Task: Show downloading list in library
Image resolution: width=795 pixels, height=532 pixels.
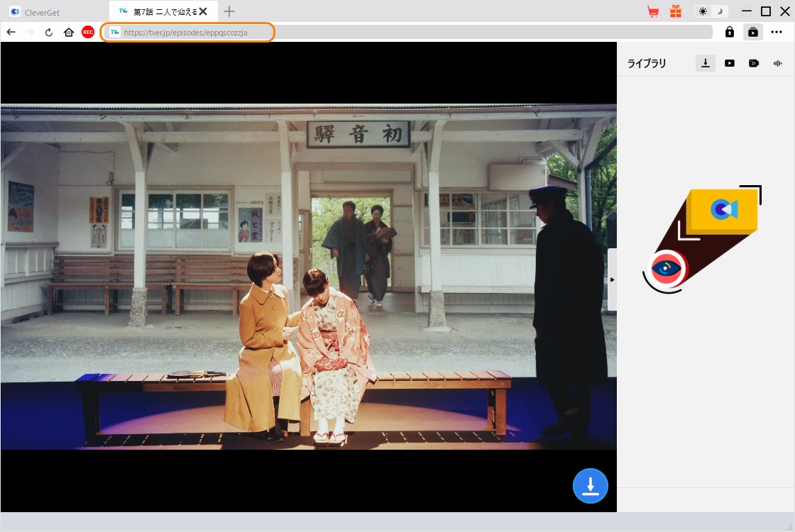Action: (706, 63)
